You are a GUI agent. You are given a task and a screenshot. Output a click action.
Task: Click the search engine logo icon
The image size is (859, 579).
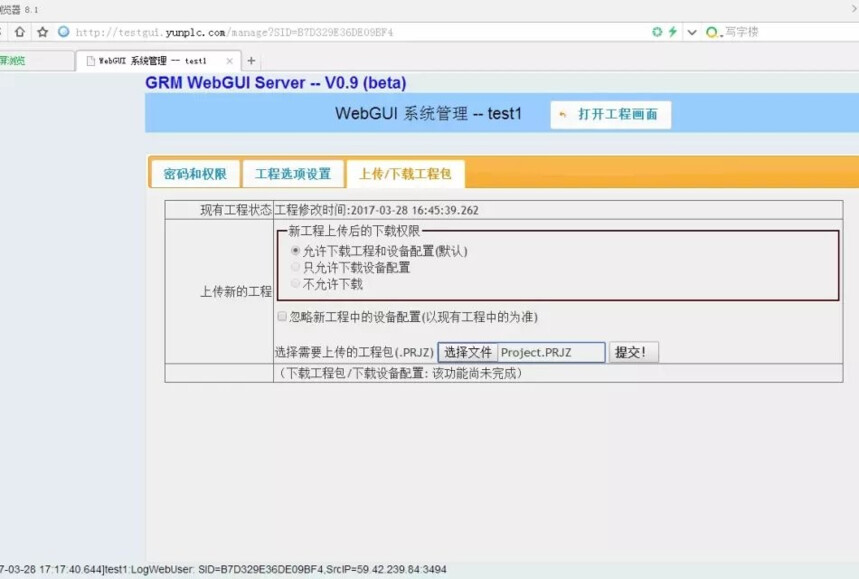(713, 32)
